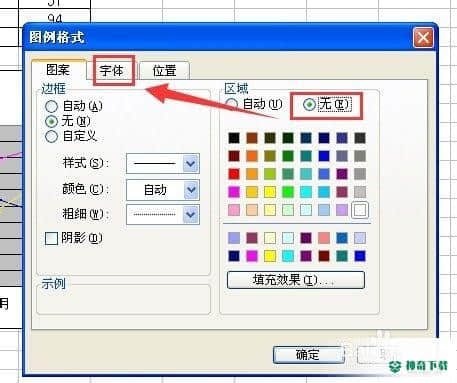Select the lavender color swatch
This screenshot has width=457, height=383.
point(342,210)
